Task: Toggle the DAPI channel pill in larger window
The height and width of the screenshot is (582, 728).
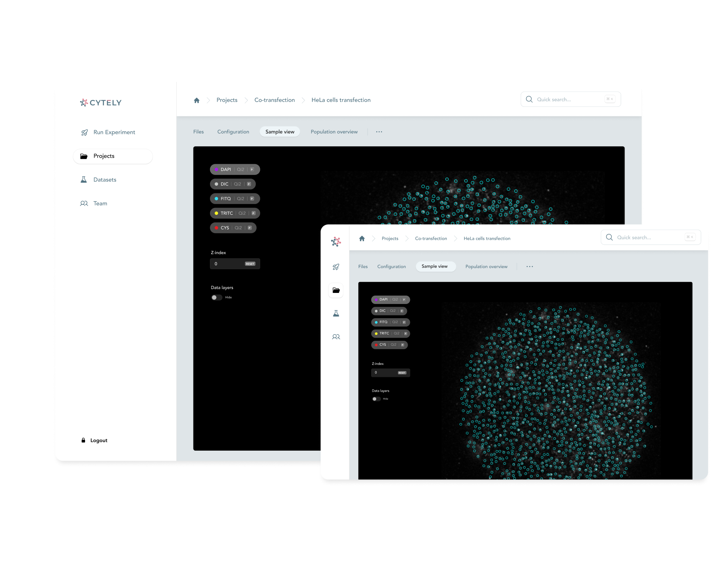Action: click(x=234, y=170)
